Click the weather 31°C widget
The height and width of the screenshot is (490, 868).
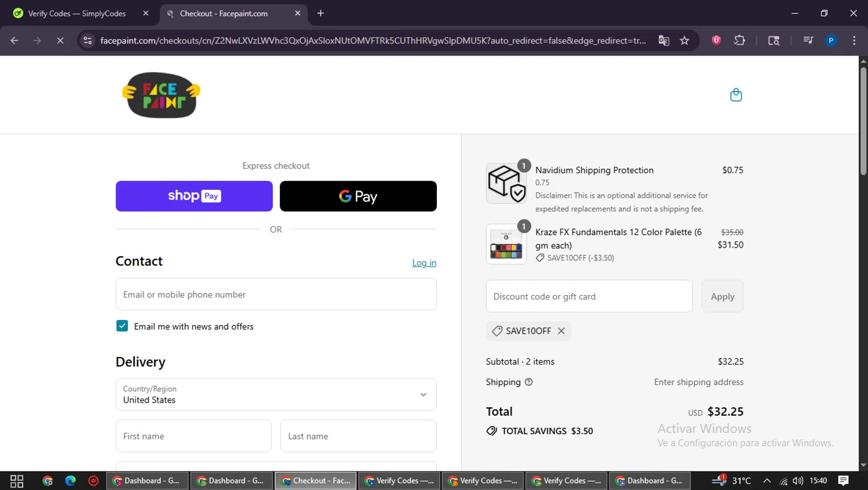click(x=731, y=481)
